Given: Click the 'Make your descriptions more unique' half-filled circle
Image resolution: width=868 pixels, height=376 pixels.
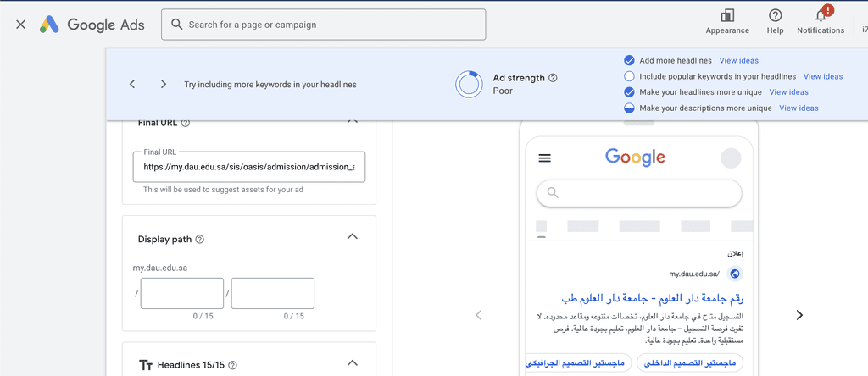Looking at the screenshot, I should click(x=629, y=108).
